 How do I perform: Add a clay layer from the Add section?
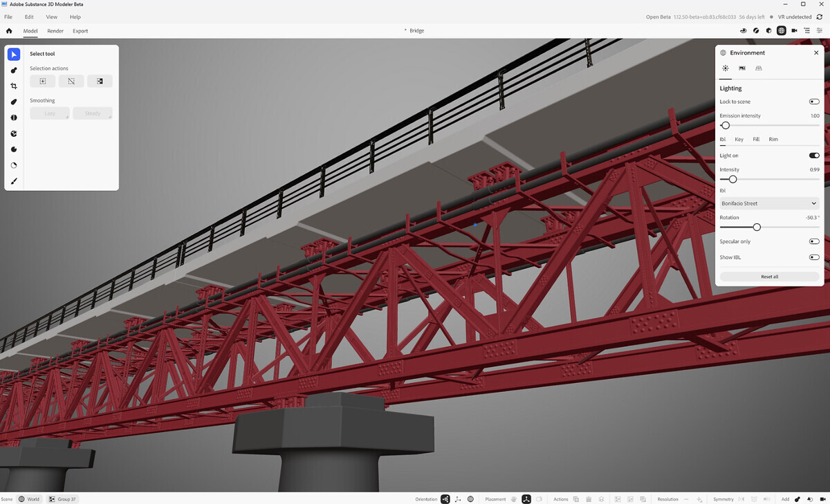[x=797, y=499]
